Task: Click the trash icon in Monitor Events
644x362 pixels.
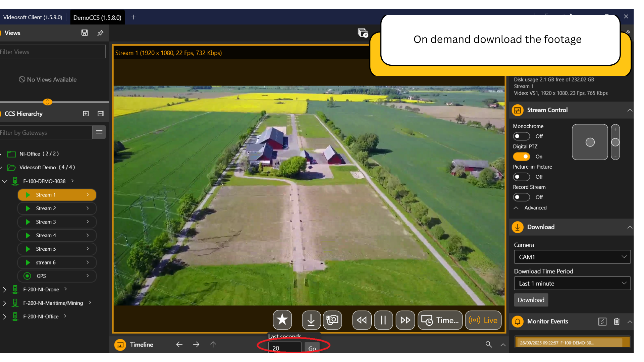Action: (616, 321)
